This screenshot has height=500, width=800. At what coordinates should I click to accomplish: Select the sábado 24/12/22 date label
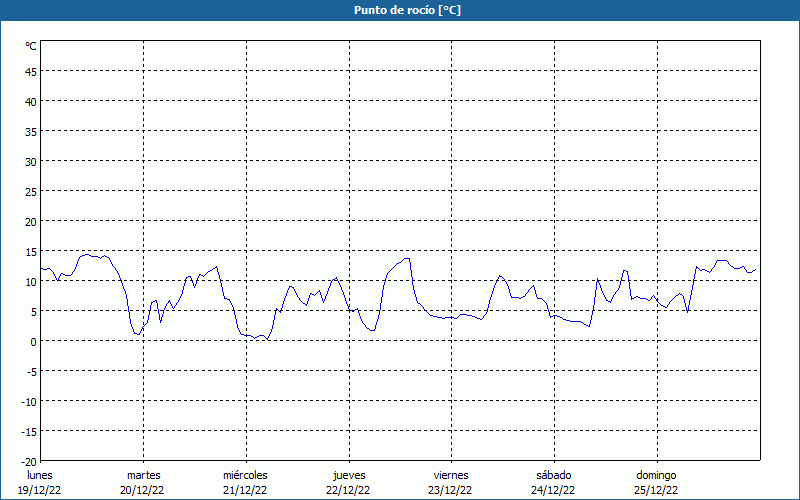tap(553, 482)
